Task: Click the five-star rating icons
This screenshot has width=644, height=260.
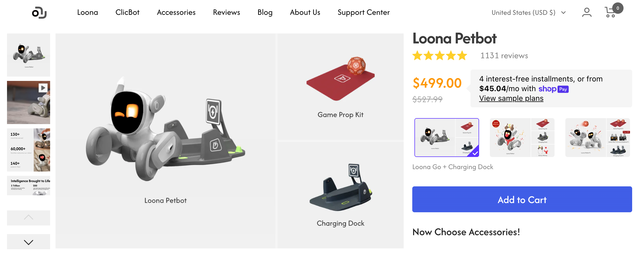Action: click(439, 56)
